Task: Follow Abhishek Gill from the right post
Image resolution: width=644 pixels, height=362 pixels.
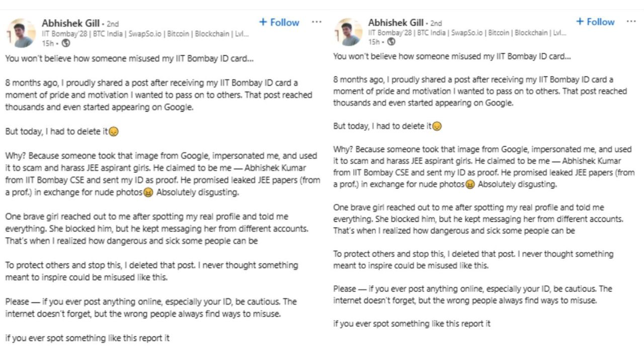Action: pyautogui.click(x=595, y=22)
